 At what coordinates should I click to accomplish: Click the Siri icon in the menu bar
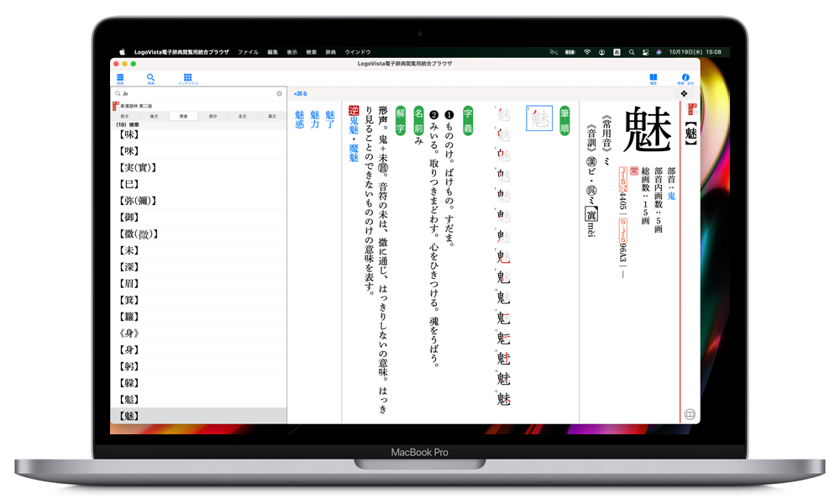click(659, 52)
